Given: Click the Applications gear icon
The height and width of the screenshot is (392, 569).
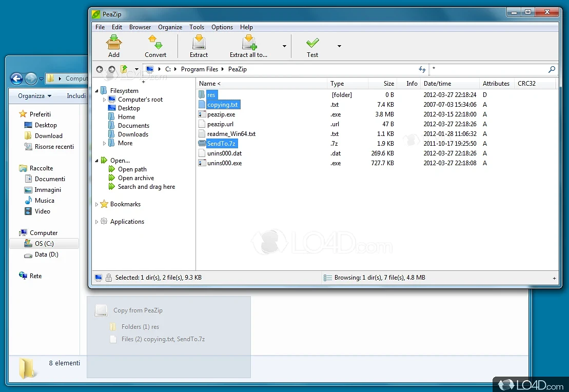Looking at the screenshot, I should 104,221.
